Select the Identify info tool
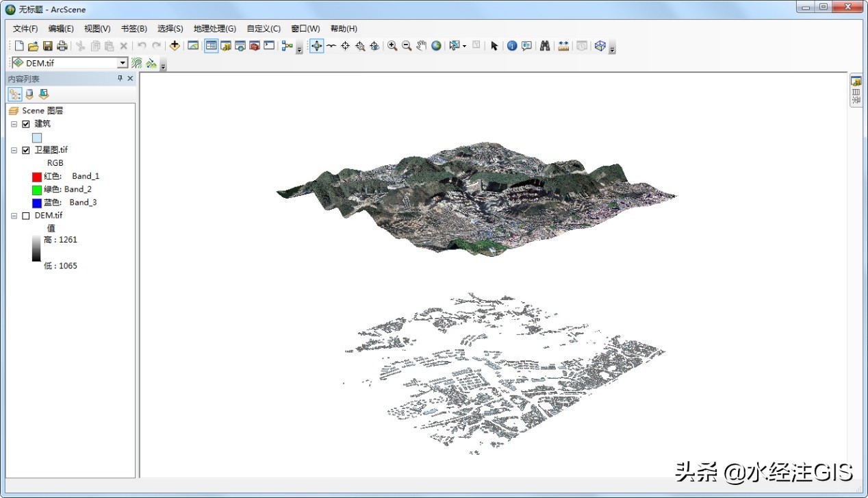 click(512, 46)
